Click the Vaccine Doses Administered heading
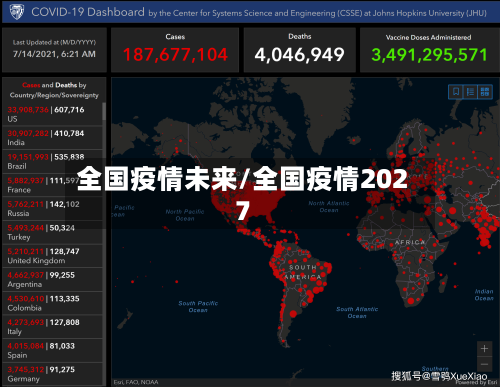Viewport: 500px width, 387px height. pyautogui.click(x=428, y=37)
